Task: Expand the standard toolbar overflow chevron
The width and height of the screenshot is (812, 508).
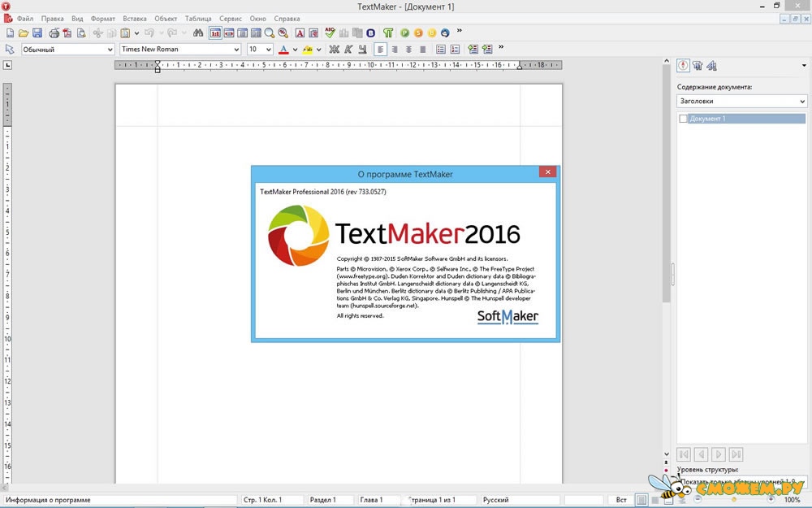Action: 460,31
